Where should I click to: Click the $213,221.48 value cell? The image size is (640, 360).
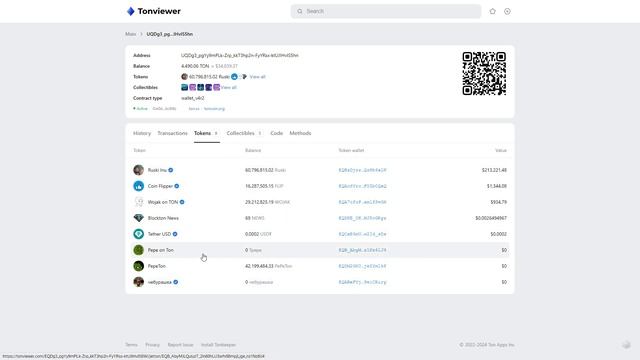494,170
